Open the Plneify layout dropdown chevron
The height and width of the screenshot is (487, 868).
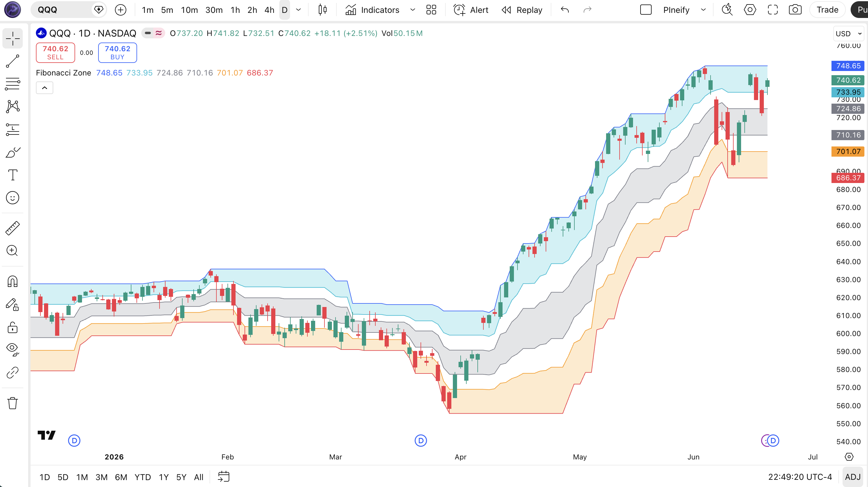tap(703, 10)
